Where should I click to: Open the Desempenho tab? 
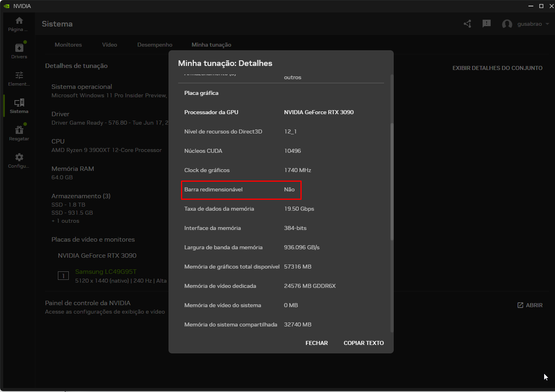coord(155,45)
